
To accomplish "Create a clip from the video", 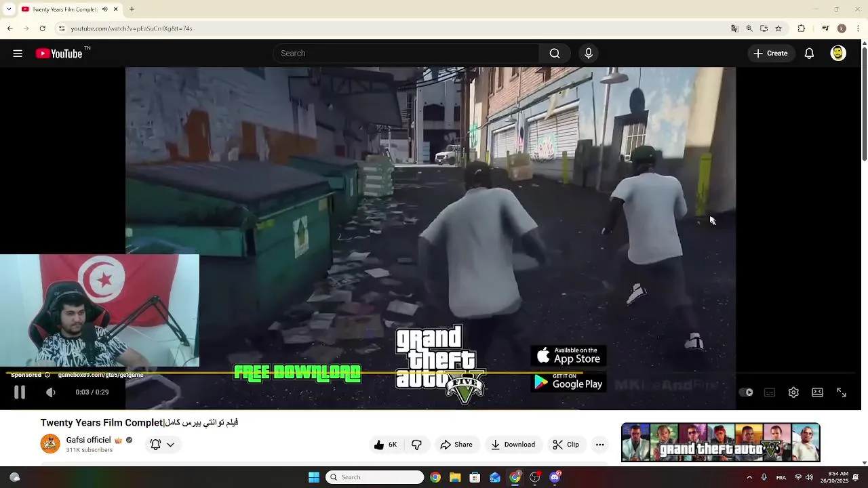I will point(566,445).
